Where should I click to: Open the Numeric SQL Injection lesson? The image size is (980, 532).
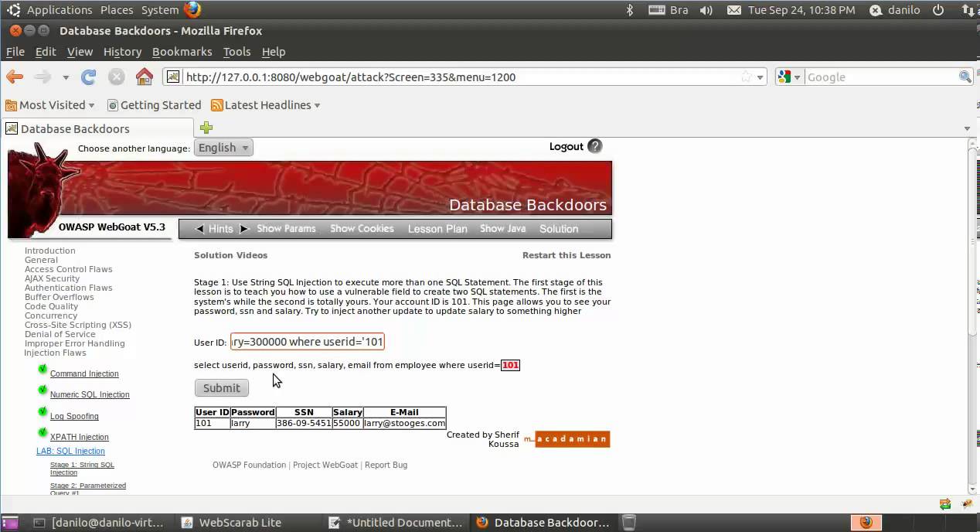[x=90, y=394]
